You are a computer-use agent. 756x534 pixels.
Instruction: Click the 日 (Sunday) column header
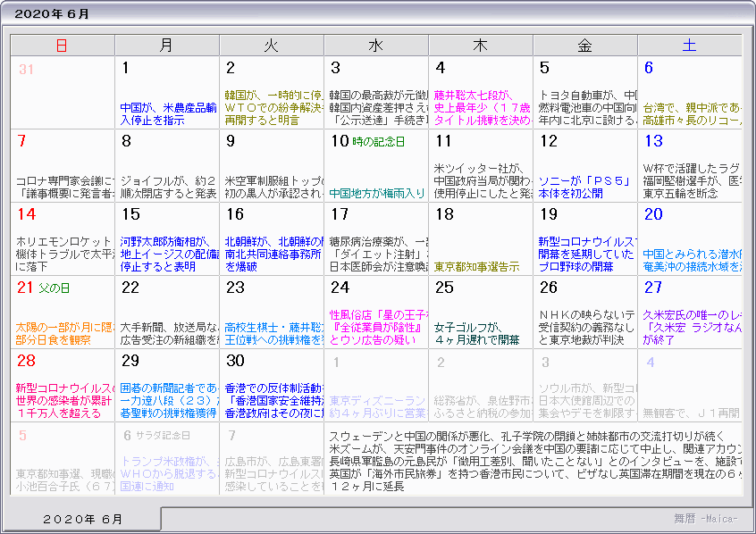tap(62, 46)
